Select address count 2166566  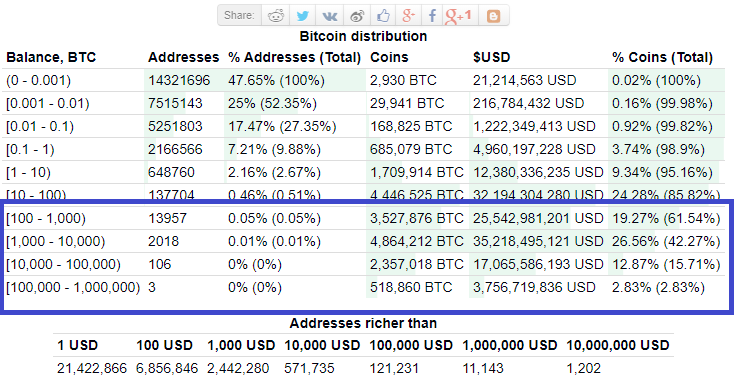pos(175,150)
